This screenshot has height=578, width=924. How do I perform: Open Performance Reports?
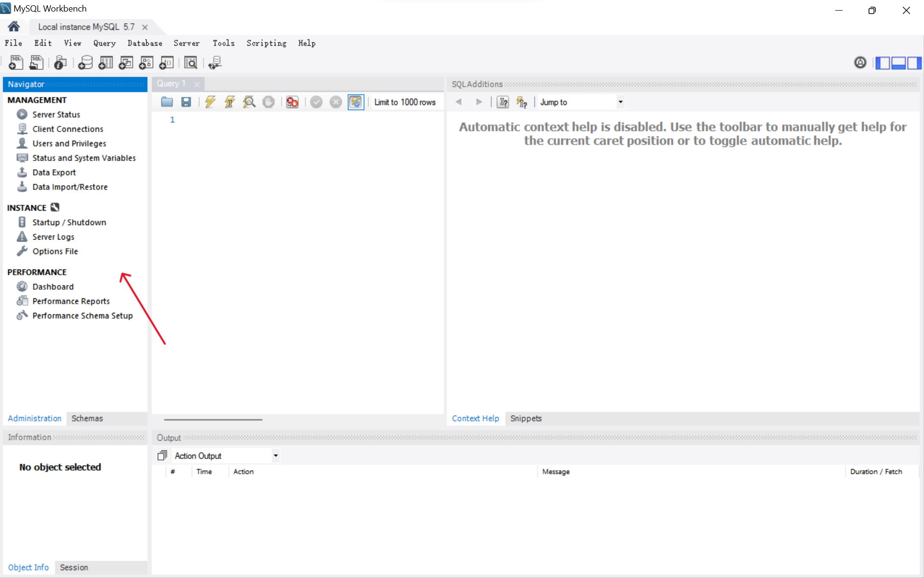[71, 301]
